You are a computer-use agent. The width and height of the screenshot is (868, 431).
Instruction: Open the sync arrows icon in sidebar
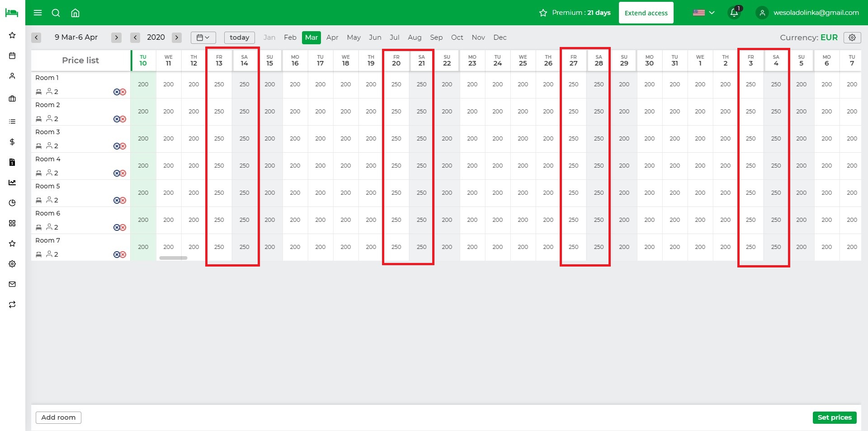(x=12, y=305)
